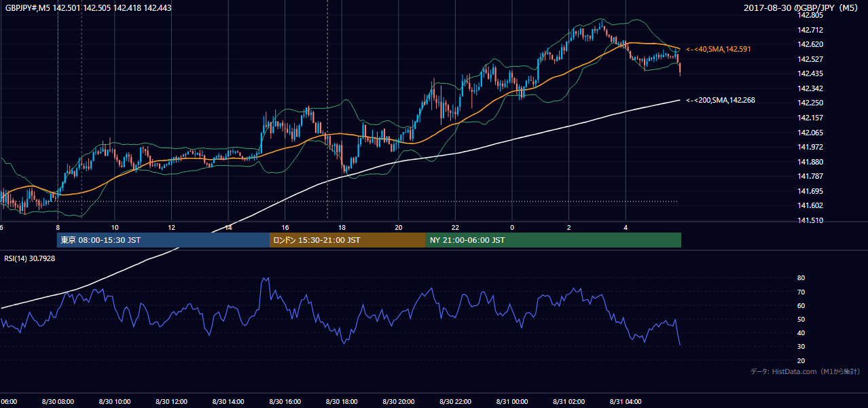Click hour mark 16 on price chart axis
The height and width of the screenshot is (408, 868).
(285, 228)
